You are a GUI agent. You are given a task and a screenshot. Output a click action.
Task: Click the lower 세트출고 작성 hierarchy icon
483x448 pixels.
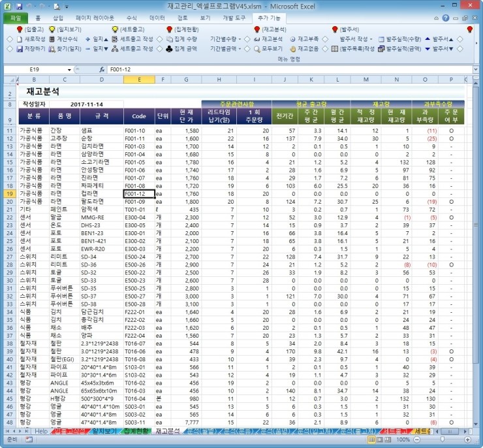(x=115, y=49)
